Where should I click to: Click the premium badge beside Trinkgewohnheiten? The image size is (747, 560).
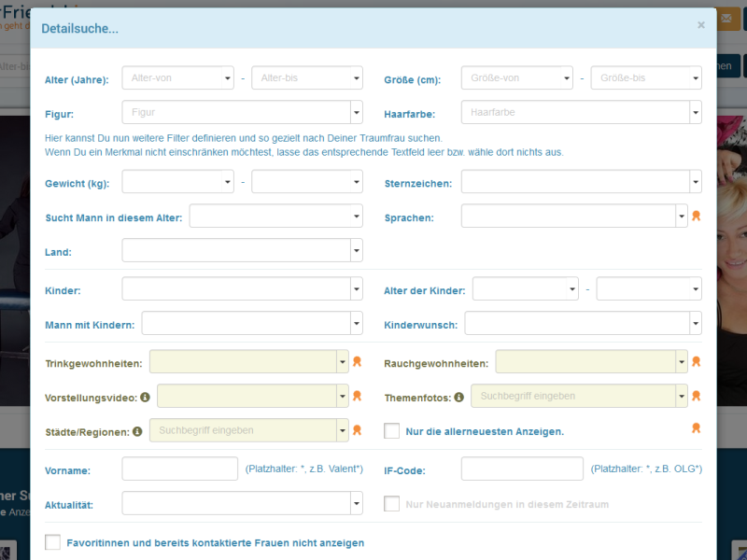tap(356, 361)
